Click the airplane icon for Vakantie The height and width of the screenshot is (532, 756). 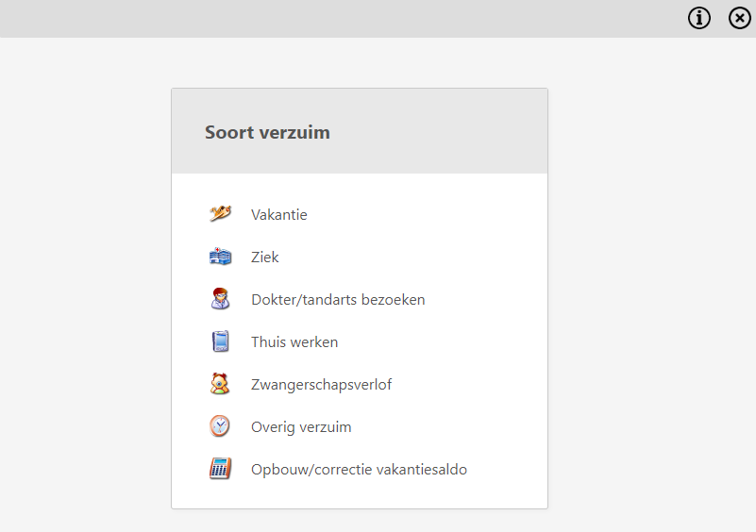(x=220, y=213)
